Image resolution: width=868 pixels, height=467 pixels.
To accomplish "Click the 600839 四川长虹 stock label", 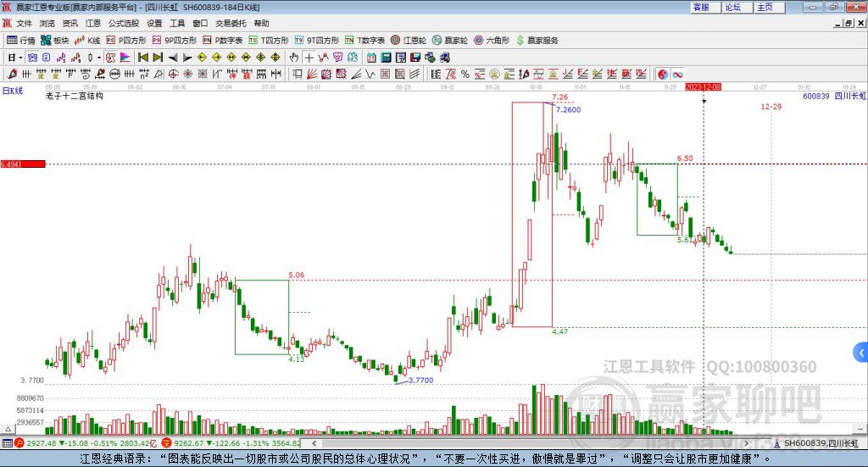I will (x=834, y=96).
